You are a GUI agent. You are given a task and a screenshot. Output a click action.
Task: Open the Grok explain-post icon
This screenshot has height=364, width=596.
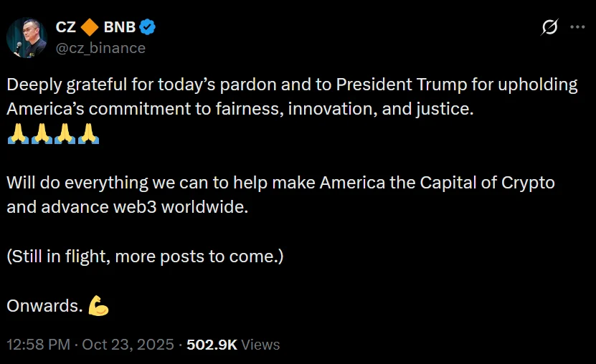point(550,27)
